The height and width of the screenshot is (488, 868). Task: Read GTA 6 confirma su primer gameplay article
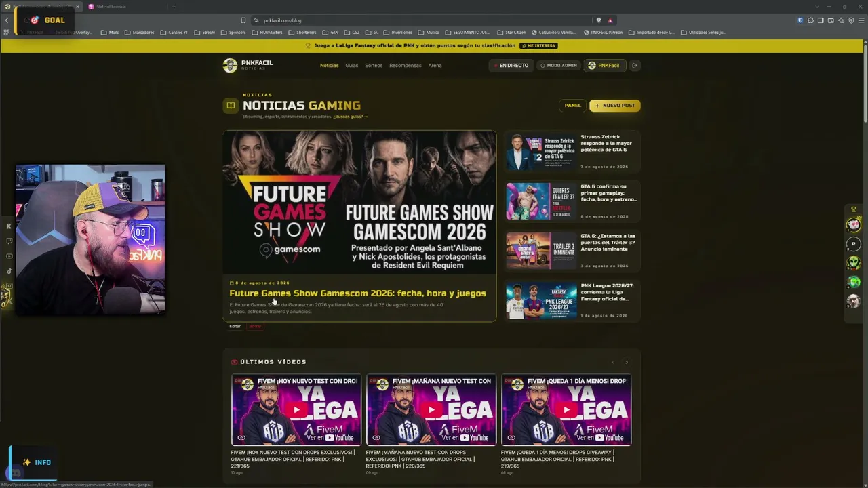[609, 193]
